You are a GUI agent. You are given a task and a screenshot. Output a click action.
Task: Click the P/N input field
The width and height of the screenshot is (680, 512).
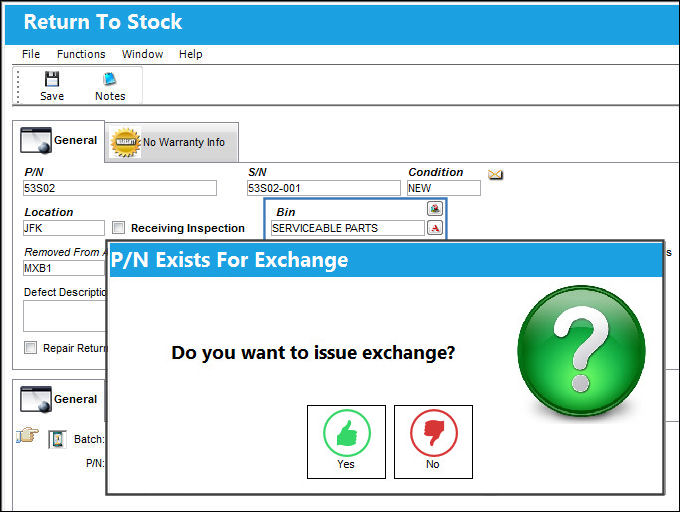(x=120, y=188)
